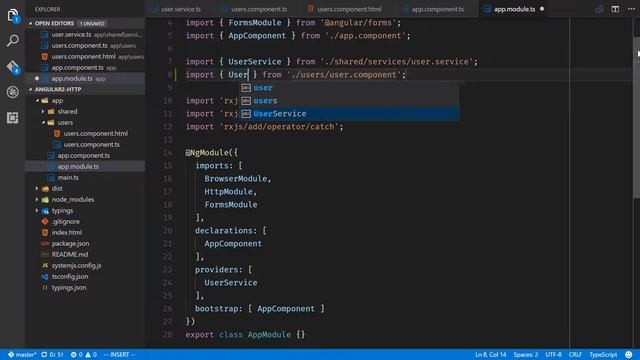Click the UTF-8 encoding indicator
The height and width of the screenshot is (360, 640).
pos(553,354)
